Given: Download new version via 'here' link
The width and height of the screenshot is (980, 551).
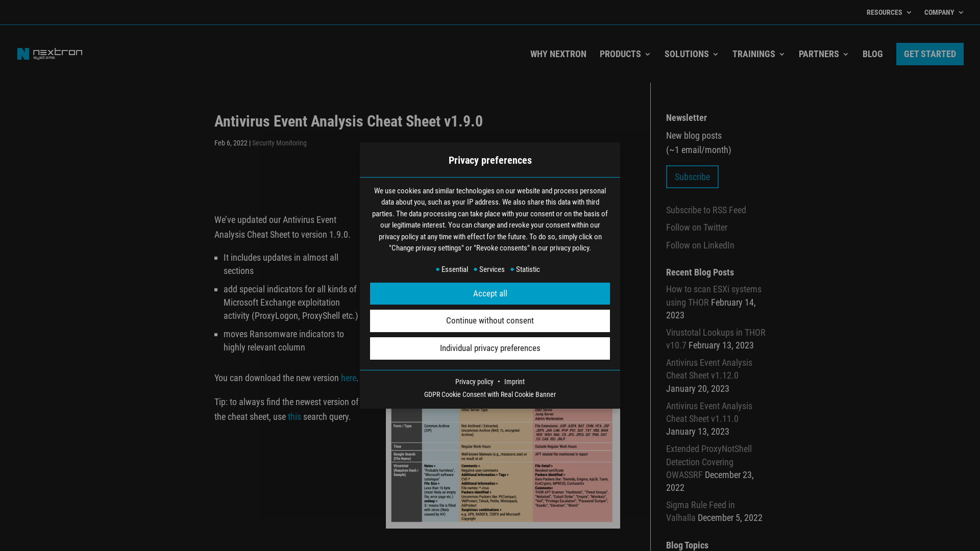Looking at the screenshot, I should point(348,378).
